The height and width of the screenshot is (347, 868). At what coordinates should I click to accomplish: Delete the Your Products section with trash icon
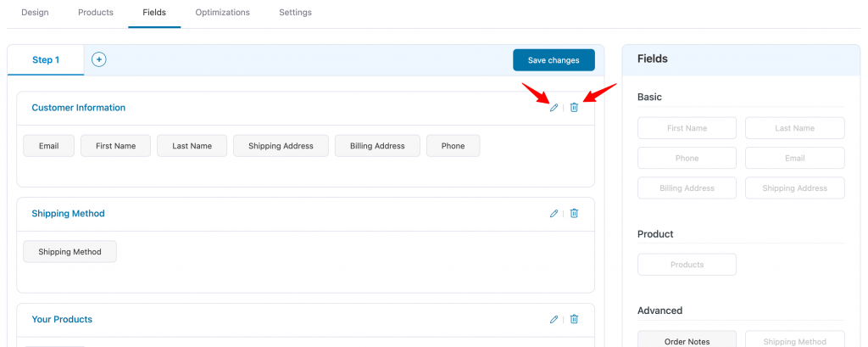pyautogui.click(x=574, y=319)
